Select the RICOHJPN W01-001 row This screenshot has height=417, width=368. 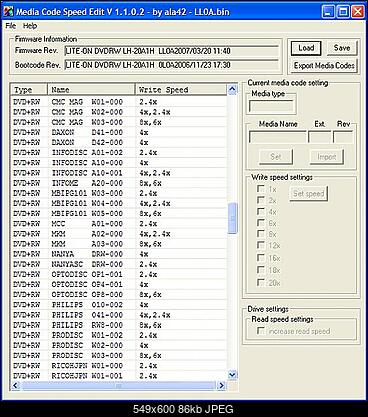[x=119, y=376]
